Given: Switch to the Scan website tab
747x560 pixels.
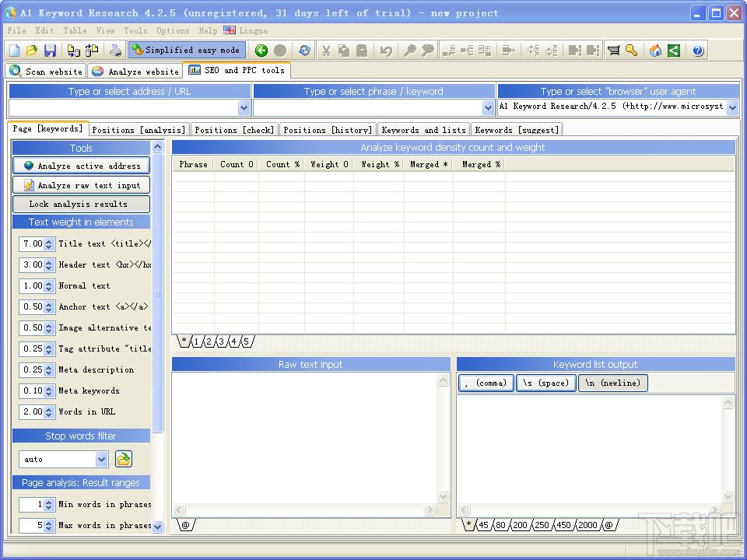Looking at the screenshot, I should (46, 72).
